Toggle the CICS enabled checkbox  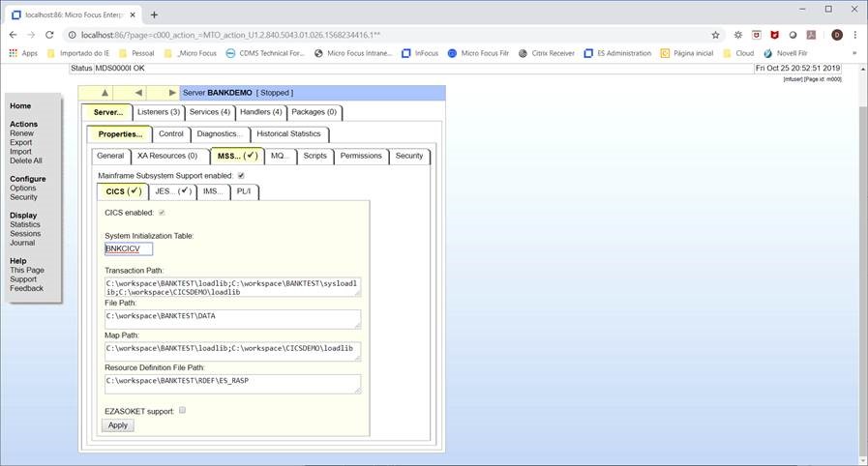click(162, 213)
